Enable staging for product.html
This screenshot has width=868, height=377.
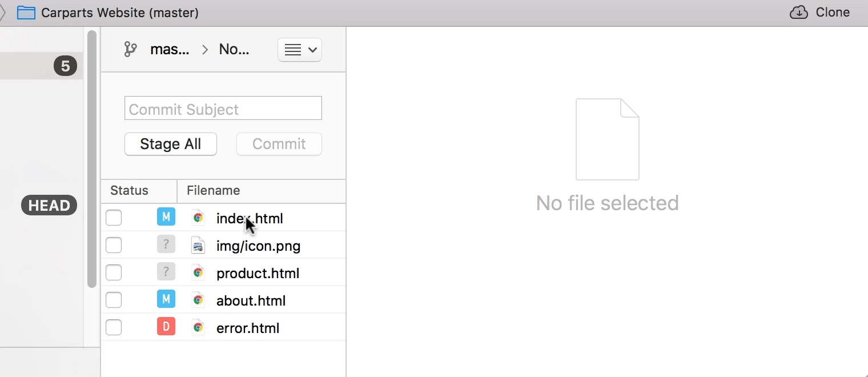click(114, 272)
